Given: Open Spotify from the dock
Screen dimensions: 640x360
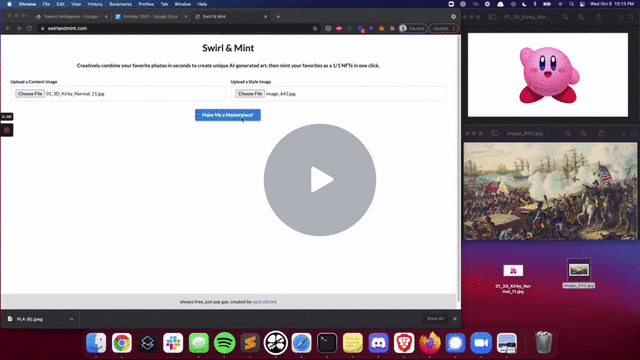Looking at the screenshot, I should click(x=224, y=342).
